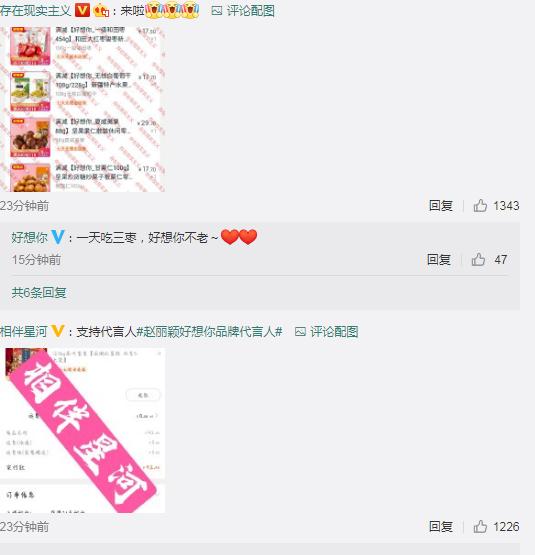Reply to 好想你's comment from 15分钟前
The image size is (535, 555).
click(439, 259)
